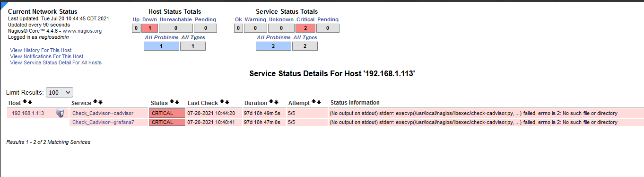This screenshot has width=644, height=177.
Task: Click attempt 5/5 in the cadvisor row
Action: point(292,113)
